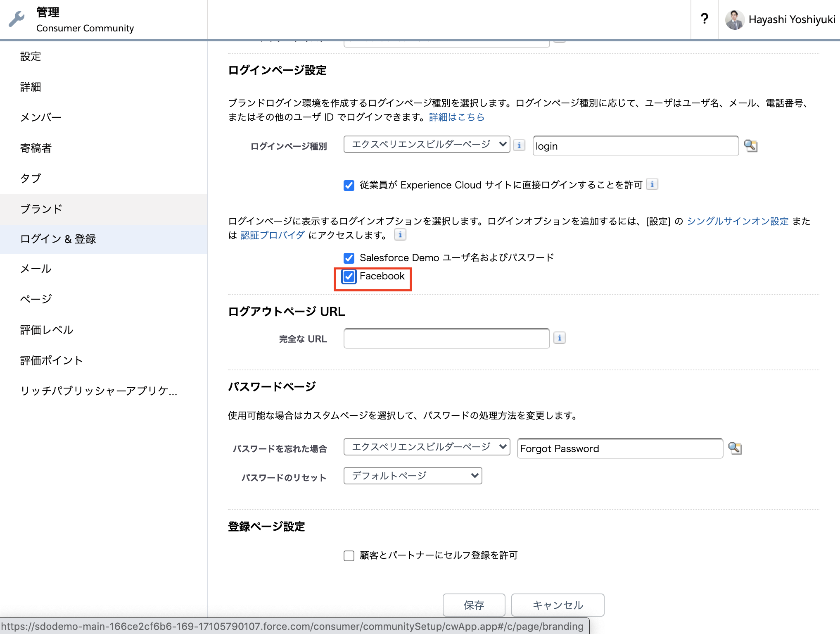Image resolution: width=840 pixels, height=634 pixels.
Task: Click the Consumer Community header label
Action: (85, 28)
